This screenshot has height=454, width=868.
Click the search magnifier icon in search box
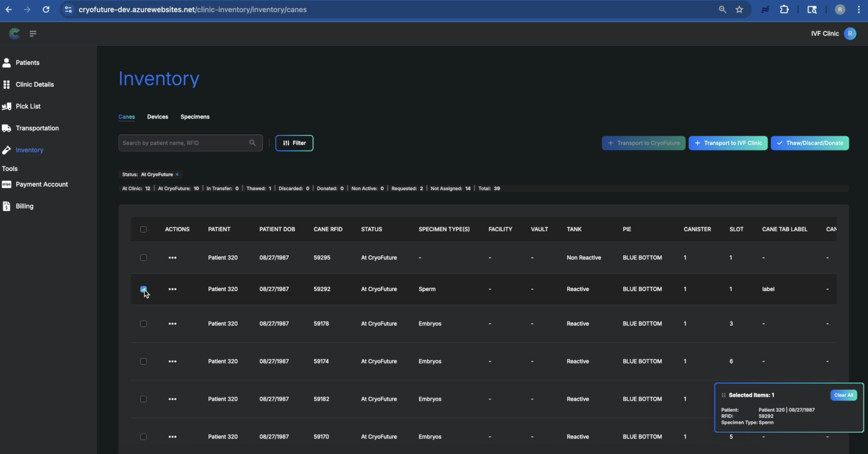(x=252, y=143)
